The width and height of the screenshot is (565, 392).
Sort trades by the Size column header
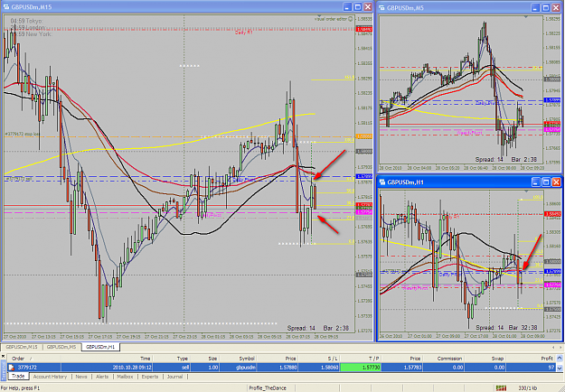click(x=204, y=359)
